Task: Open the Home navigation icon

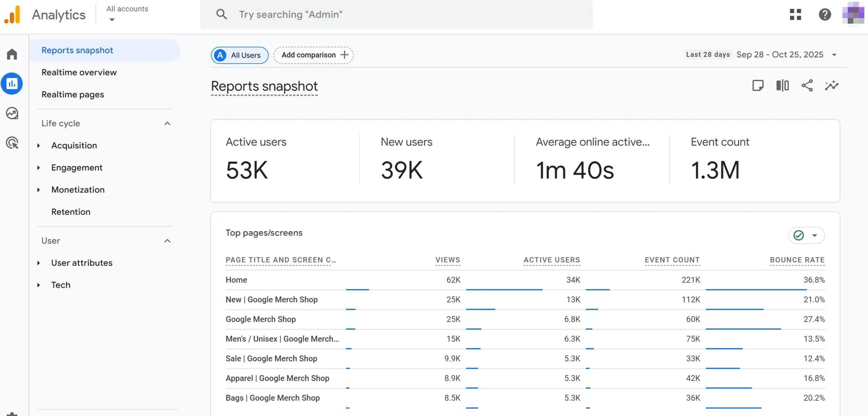Action: click(x=12, y=54)
